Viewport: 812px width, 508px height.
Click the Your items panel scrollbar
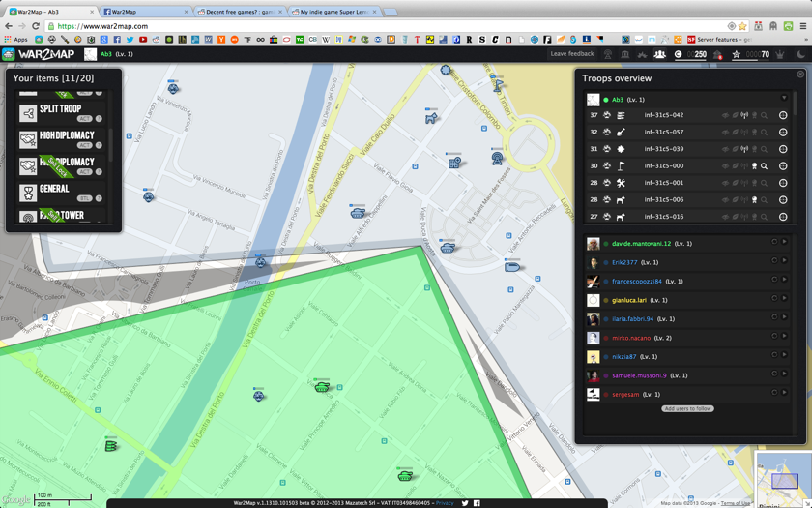pyautogui.click(x=110, y=145)
